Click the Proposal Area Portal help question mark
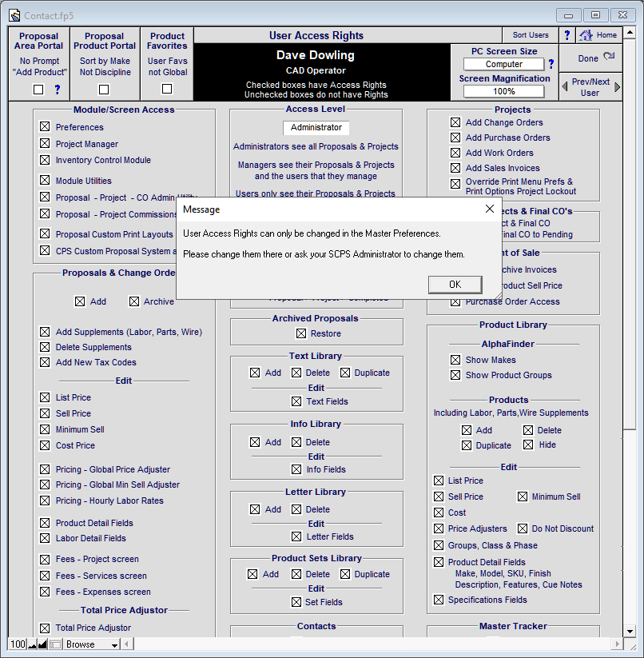Image resolution: width=644 pixels, height=658 pixels. 58,90
